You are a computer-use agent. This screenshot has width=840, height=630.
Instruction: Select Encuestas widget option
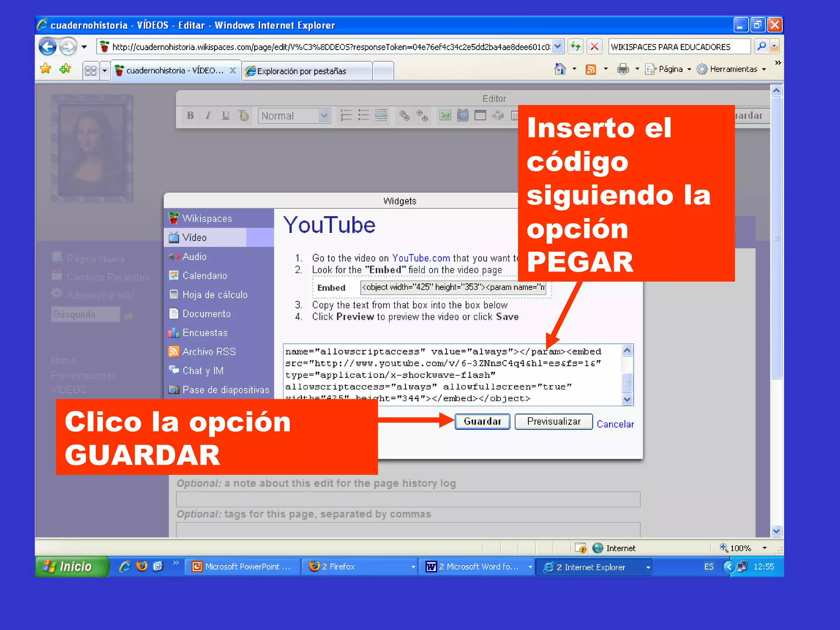[219, 333]
